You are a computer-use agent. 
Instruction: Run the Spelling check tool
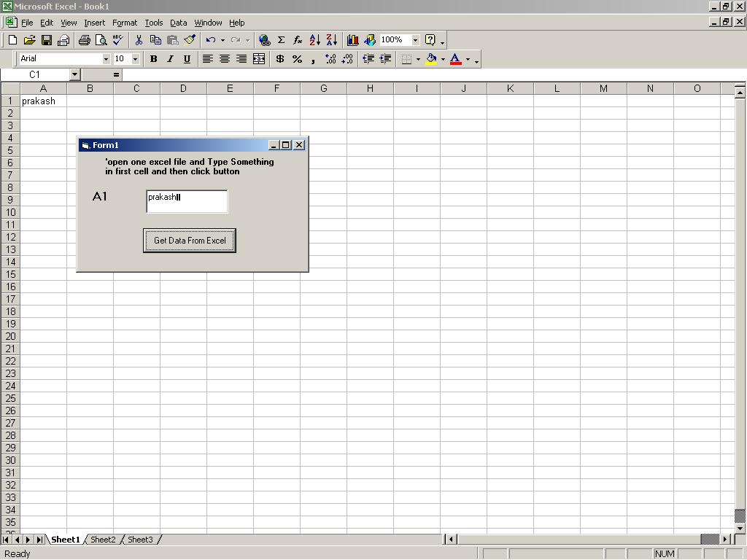(x=117, y=40)
